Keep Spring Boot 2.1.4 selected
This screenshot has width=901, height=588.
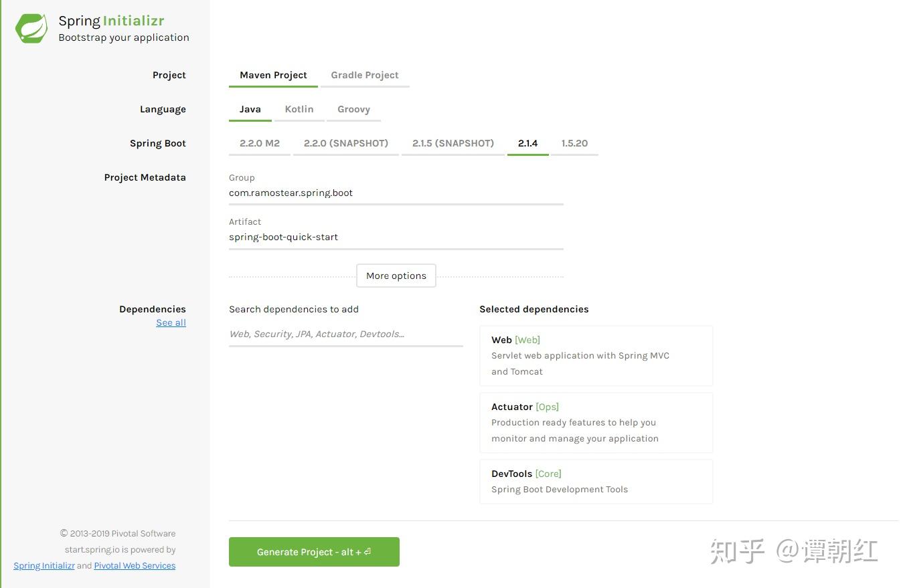tap(527, 142)
